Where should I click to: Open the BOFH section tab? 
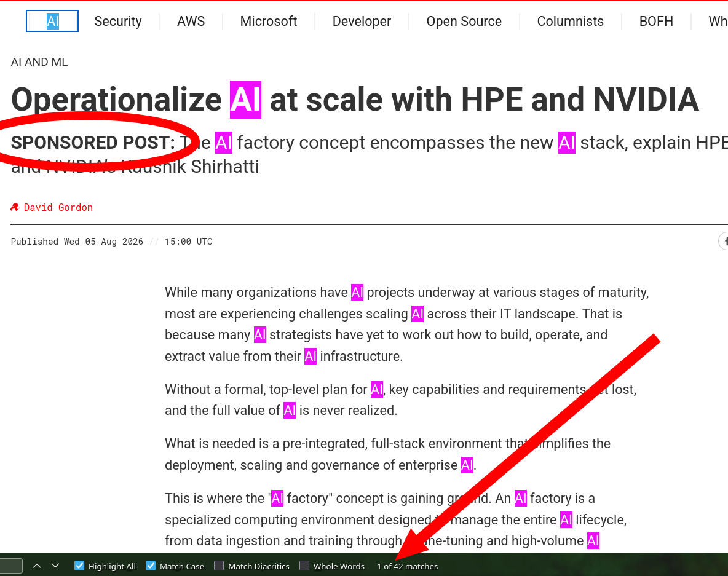point(656,21)
